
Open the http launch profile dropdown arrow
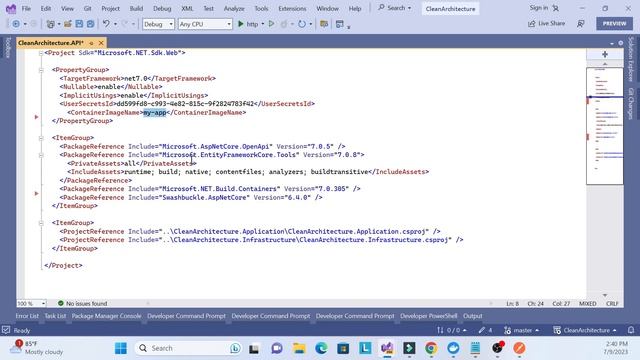pos(262,24)
